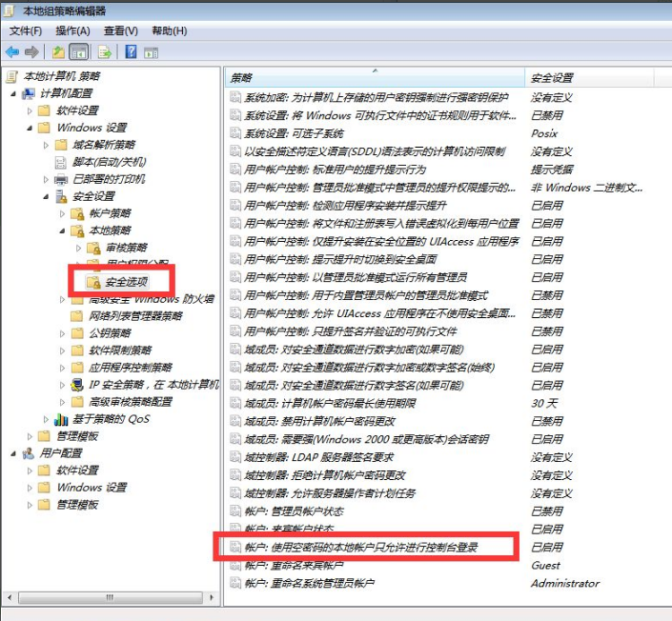
Task: Open the 操作(A) menu
Action: point(72,31)
